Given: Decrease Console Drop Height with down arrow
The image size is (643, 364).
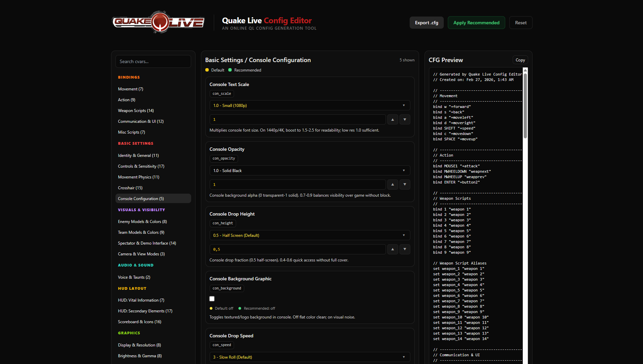Looking at the screenshot, I should [x=405, y=249].
